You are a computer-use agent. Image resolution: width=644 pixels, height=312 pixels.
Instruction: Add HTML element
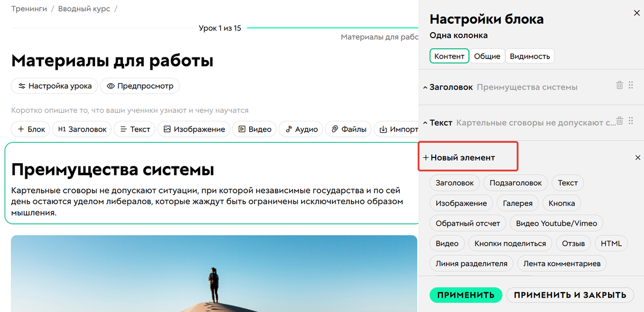click(611, 243)
